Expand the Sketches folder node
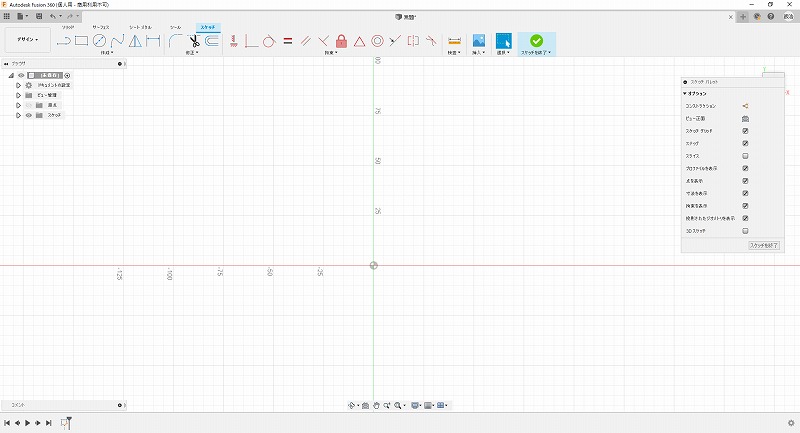800x433 pixels. click(18, 115)
